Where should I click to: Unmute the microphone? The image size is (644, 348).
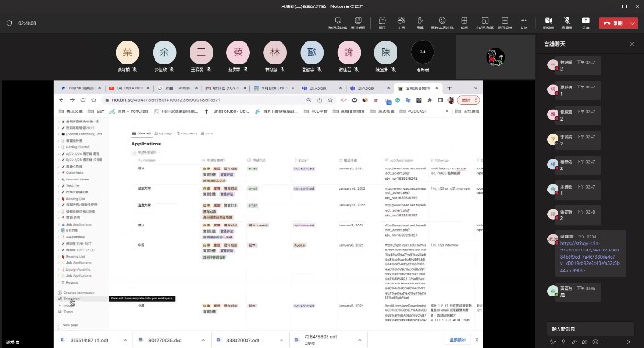567,23
